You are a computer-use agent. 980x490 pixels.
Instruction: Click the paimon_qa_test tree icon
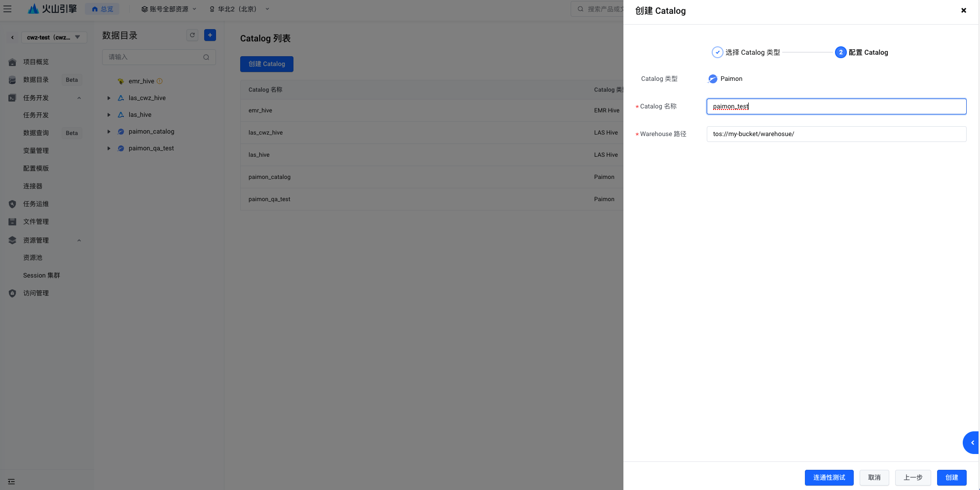(x=121, y=148)
